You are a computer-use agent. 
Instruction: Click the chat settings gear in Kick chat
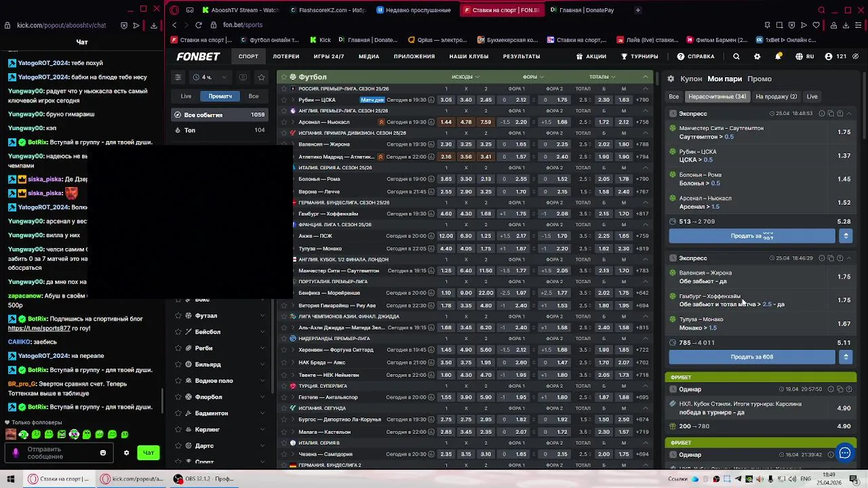[x=126, y=453]
